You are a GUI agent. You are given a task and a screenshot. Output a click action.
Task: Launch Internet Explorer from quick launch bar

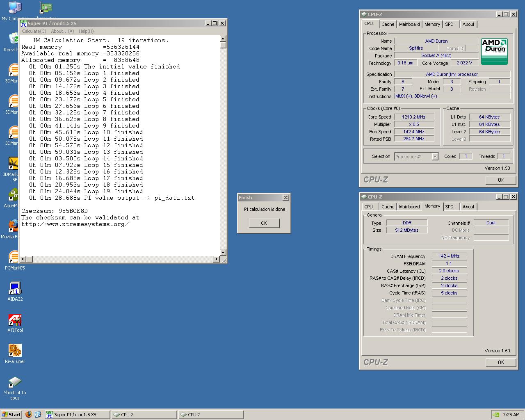pyautogui.click(x=38, y=414)
